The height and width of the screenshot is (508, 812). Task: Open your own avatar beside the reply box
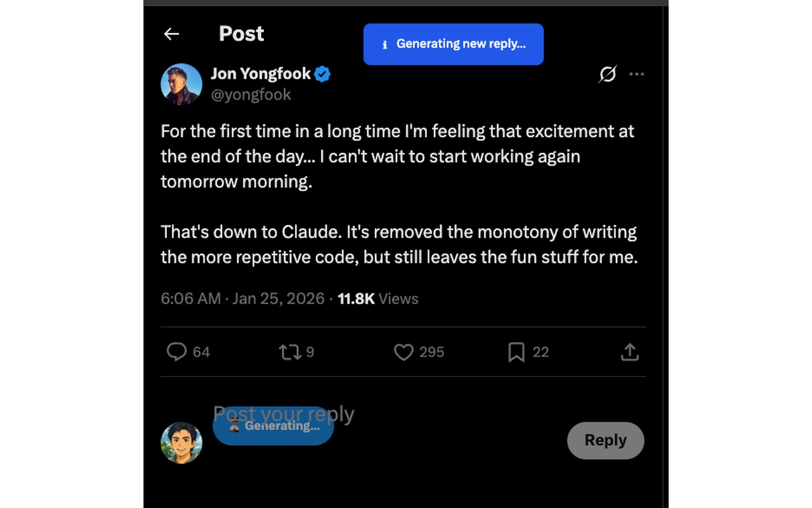tap(181, 441)
